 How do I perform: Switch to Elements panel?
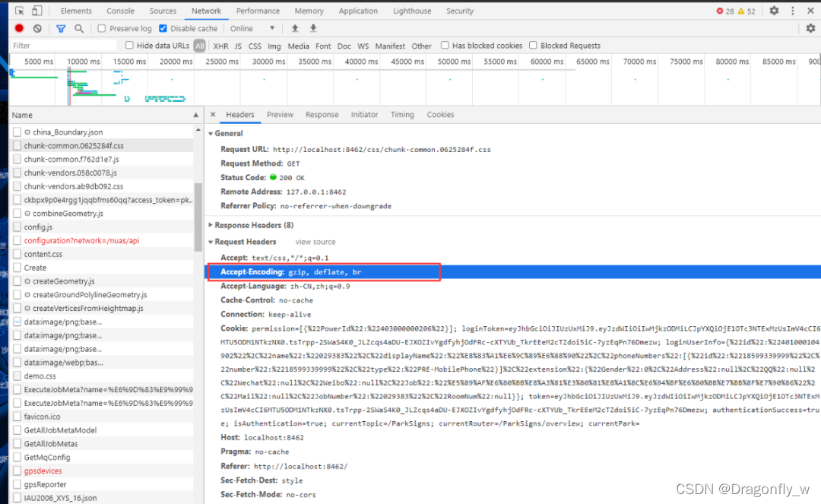76,11
